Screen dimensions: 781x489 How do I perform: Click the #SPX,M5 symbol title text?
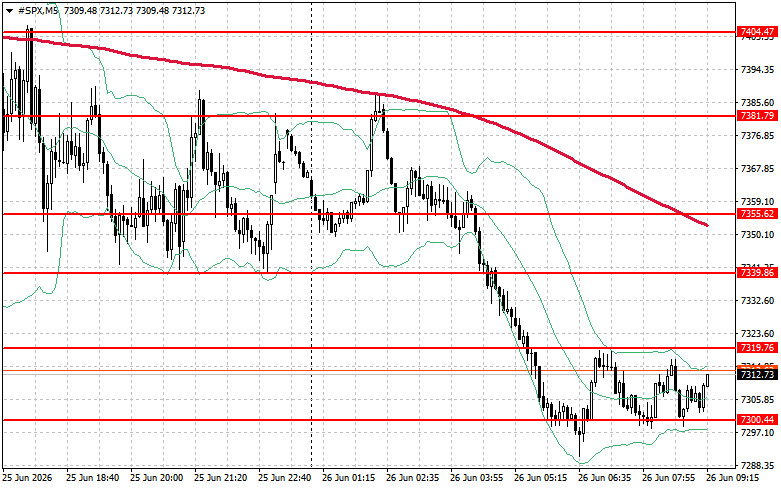[38, 11]
